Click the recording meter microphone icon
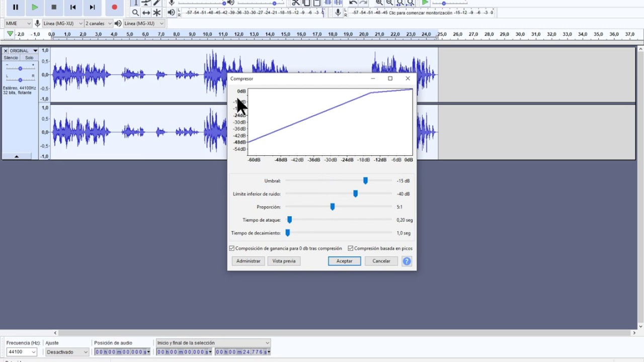 coord(338,13)
